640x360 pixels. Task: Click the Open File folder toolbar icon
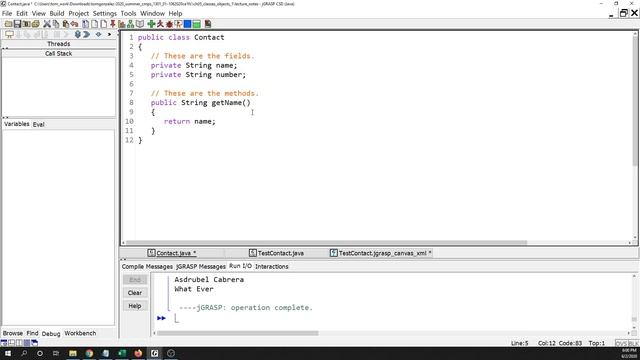click(x=8, y=24)
